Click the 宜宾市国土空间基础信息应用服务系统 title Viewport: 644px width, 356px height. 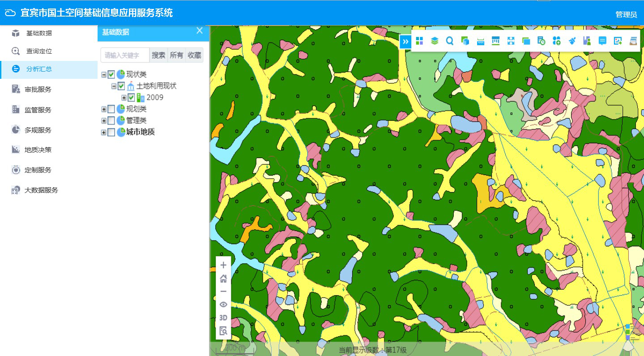[97, 13]
